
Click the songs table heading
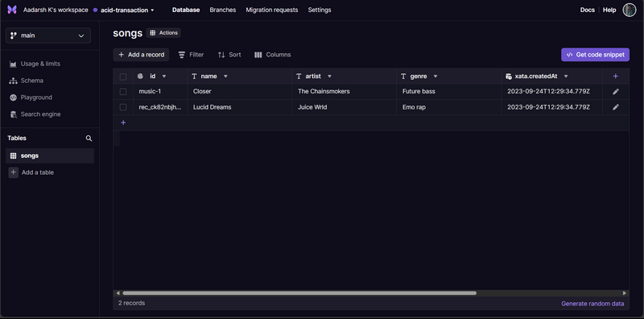tap(128, 33)
